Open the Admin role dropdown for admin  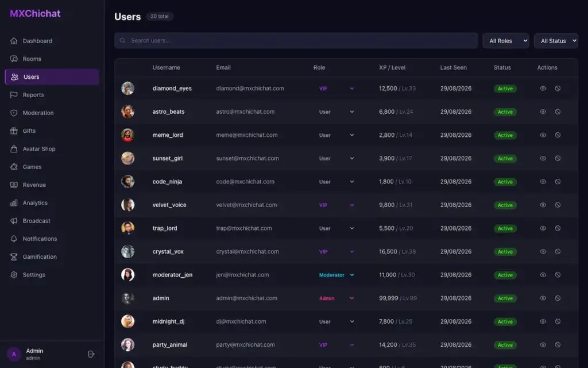coord(335,298)
